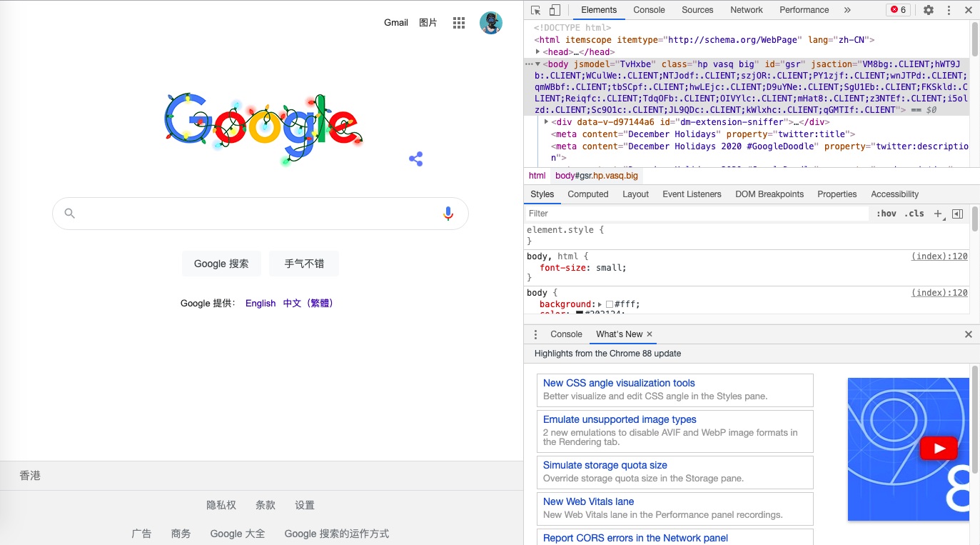This screenshot has height=545, width=980.
Task: Click the new style rule plus icon
Action: 938,213
